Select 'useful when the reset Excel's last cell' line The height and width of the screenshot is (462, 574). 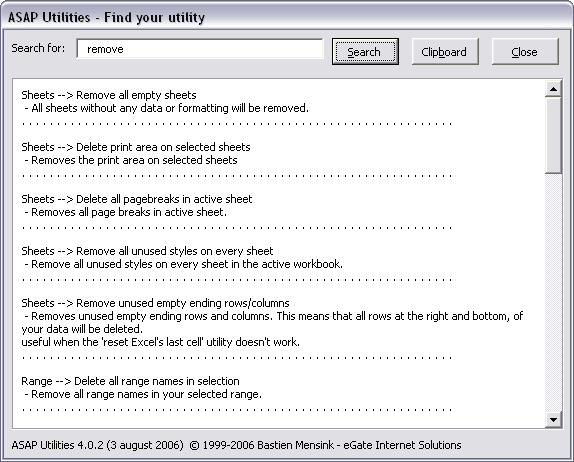pos(161,342)
